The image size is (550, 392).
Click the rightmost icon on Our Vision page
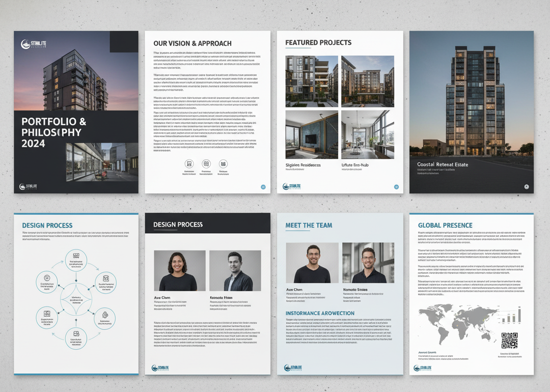[223, 164]
